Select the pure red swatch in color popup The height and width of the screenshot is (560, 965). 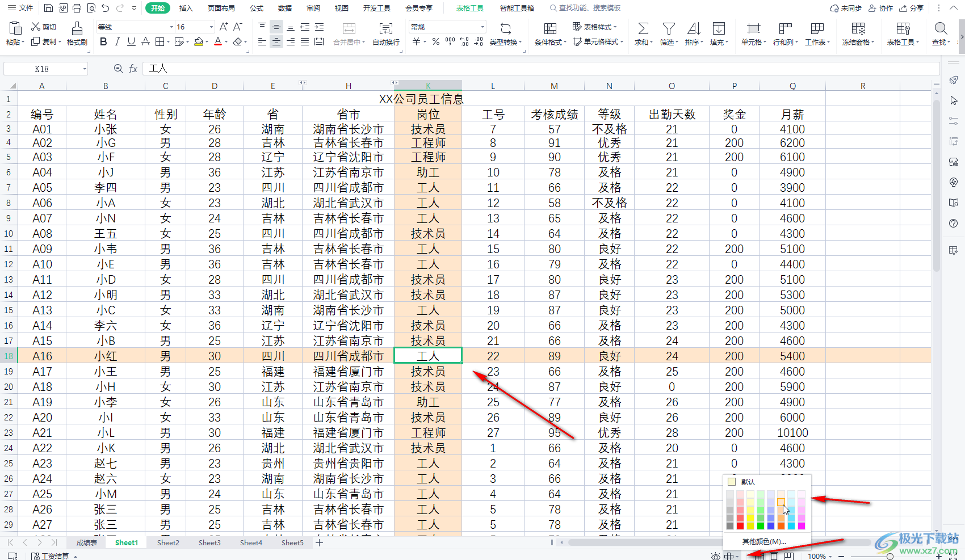point(740,526)
